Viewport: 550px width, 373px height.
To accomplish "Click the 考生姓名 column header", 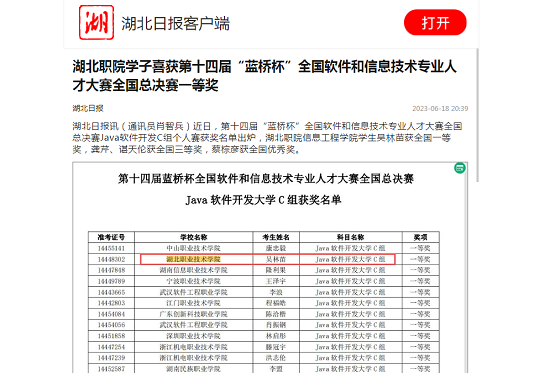I will click(276, 237).
